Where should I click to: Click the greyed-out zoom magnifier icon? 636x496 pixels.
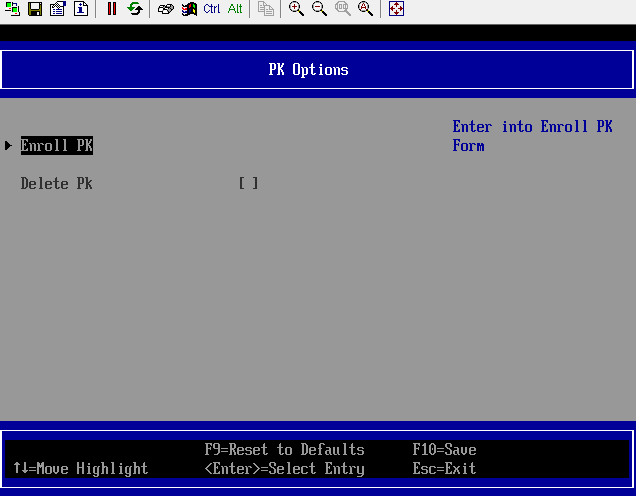343,9
